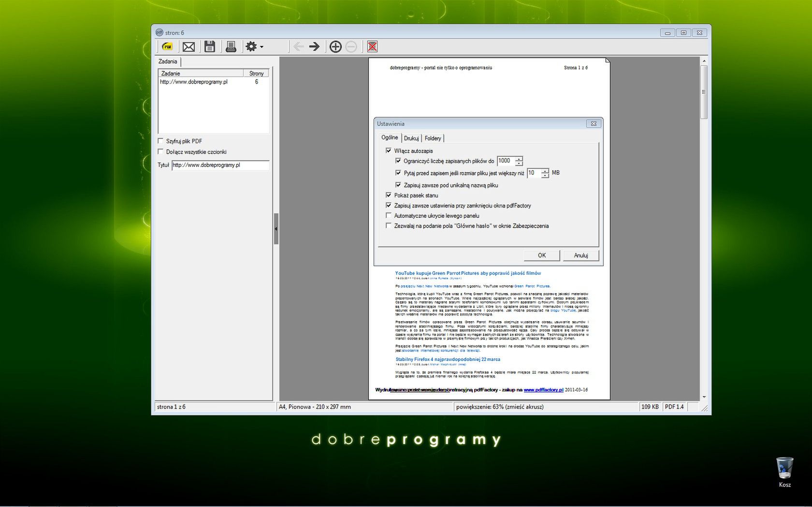Dismiss the dialog with Anuluj
812x507 pixels.
tap(580, 255)
